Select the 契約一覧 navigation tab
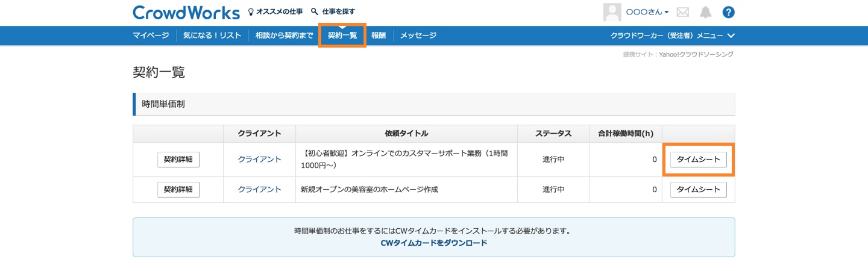The image size is (868, 271). (x=342, y=36)
